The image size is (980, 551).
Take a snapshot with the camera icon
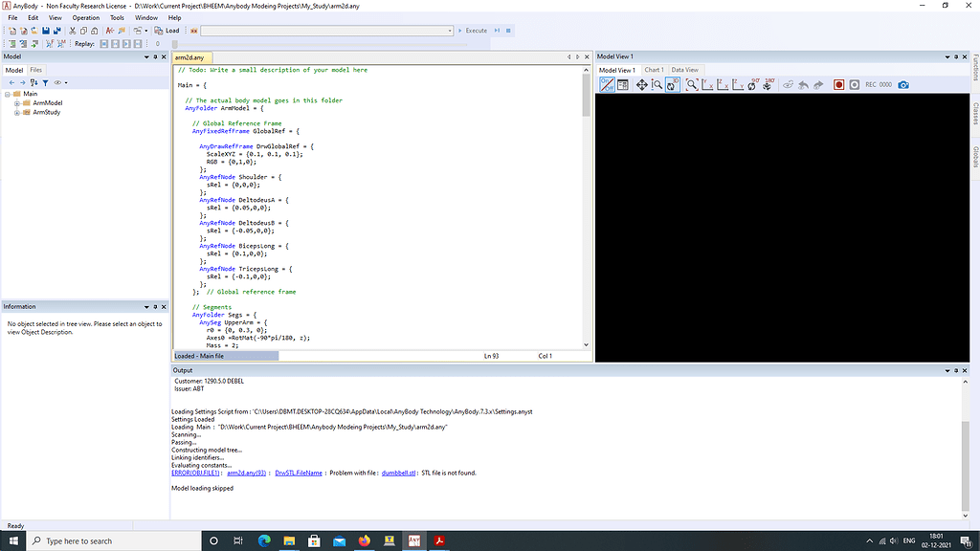(903, 85)
